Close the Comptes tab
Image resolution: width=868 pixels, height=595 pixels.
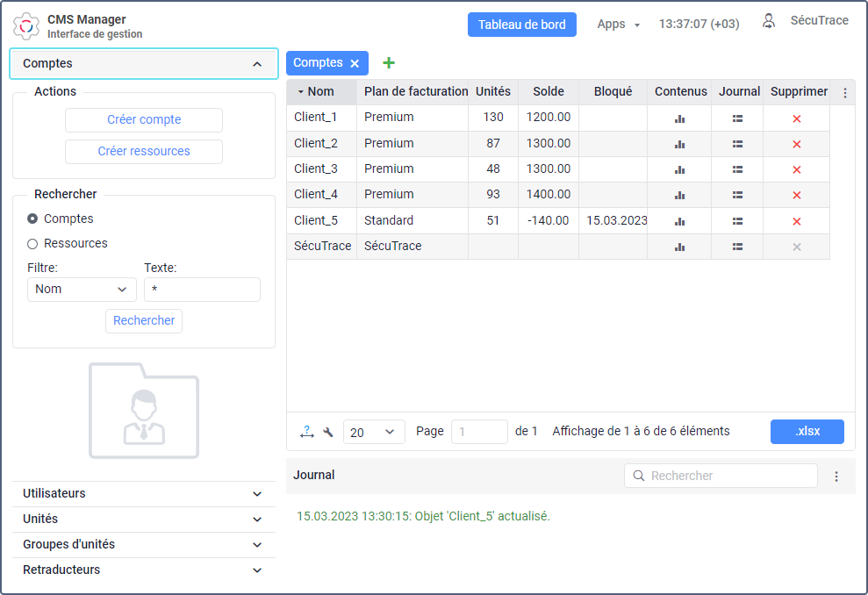point(355,63)
